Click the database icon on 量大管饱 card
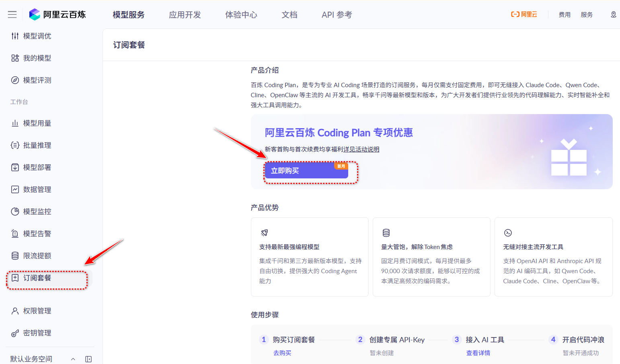 coord(386,233)
